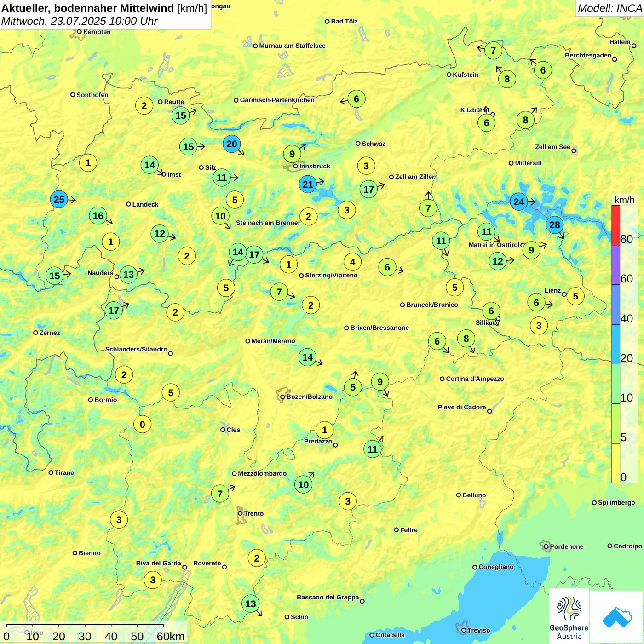Select the wind marker showing 28 km/h
Screen dimensions: 644x644
tap(554, 225)
